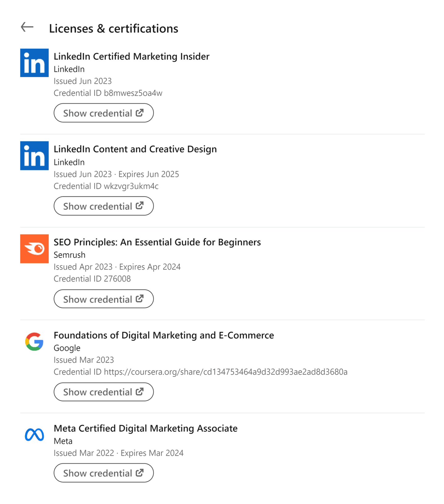Show credential for Meta Certified Digital Marketing Associate
The height and width of the screenshot is (504, 444).
click(103, 473)
